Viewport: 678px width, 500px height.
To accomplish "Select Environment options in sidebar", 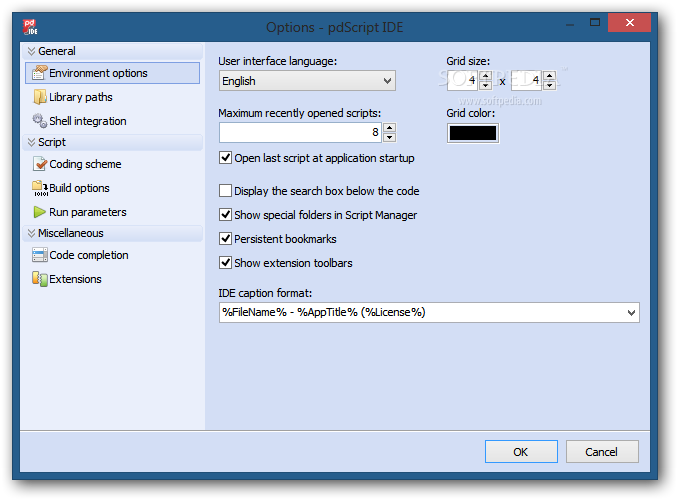I will click(112, 73).
